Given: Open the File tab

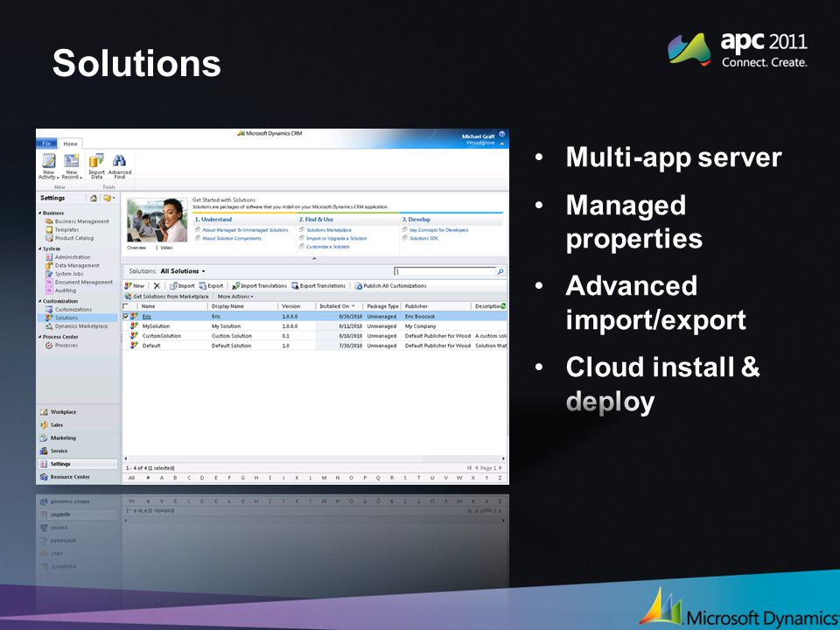Looking at the screenshot, I should click(x=46, y=143).
